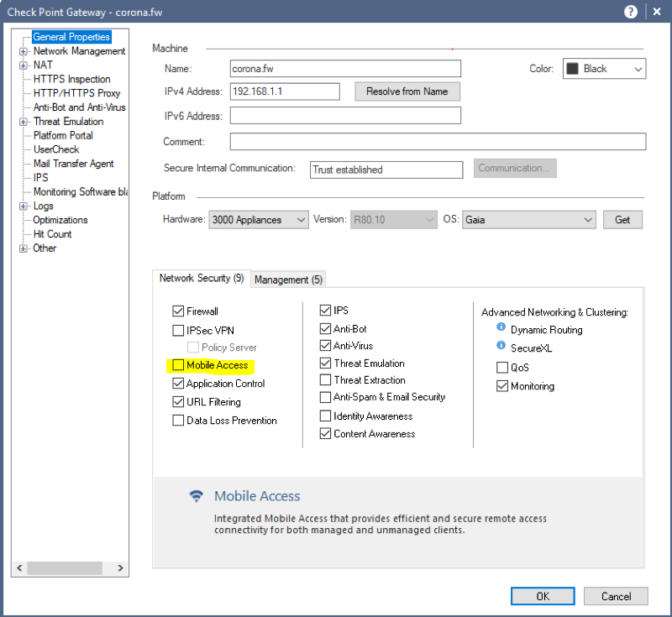Expand the Network Management tree node

tap(24, 51)
